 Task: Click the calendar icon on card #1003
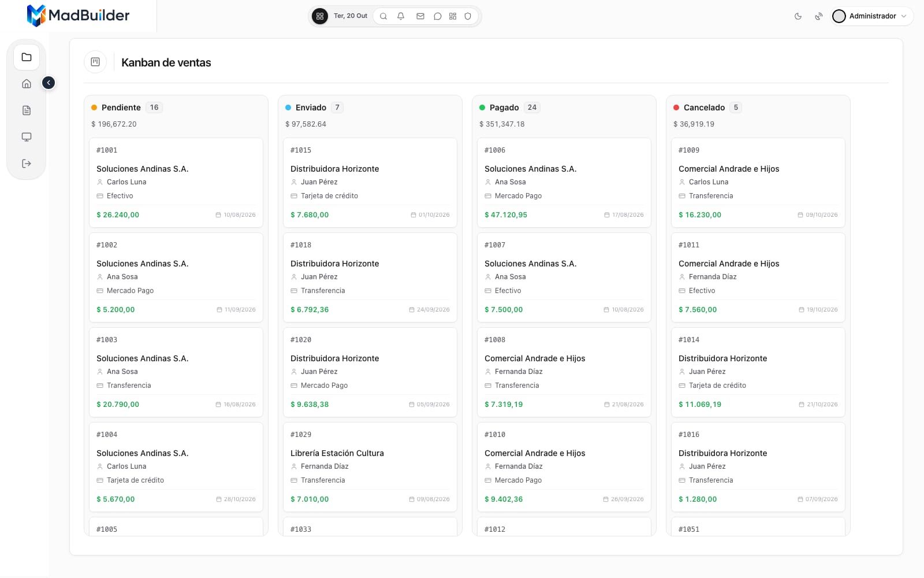point(218,405)
